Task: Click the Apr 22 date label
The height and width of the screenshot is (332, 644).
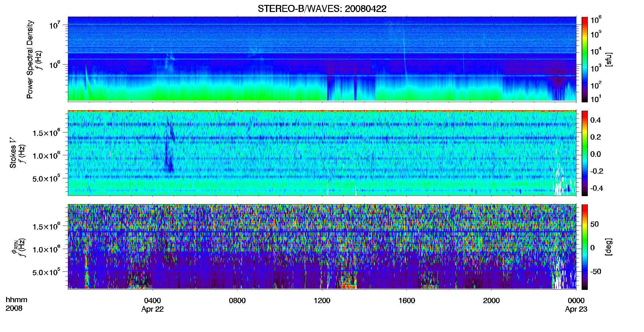Action: (x=152, y=309)
